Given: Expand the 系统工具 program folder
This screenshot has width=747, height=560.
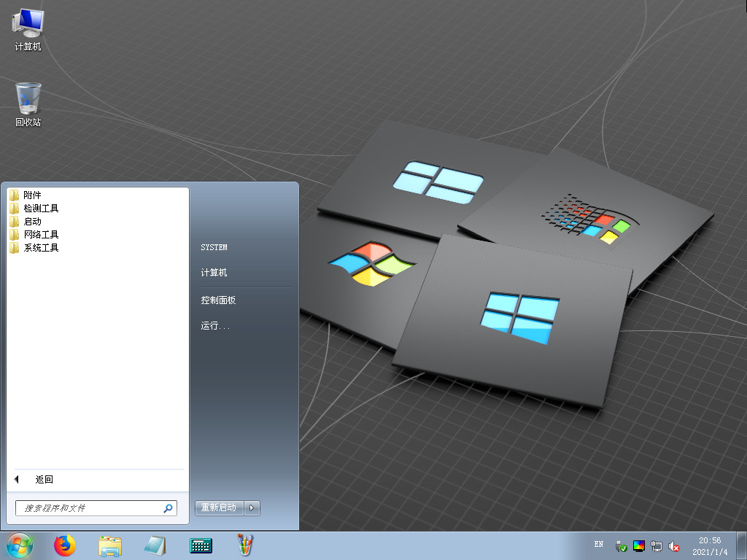Looking at the screenshot, I should (41, 248).
